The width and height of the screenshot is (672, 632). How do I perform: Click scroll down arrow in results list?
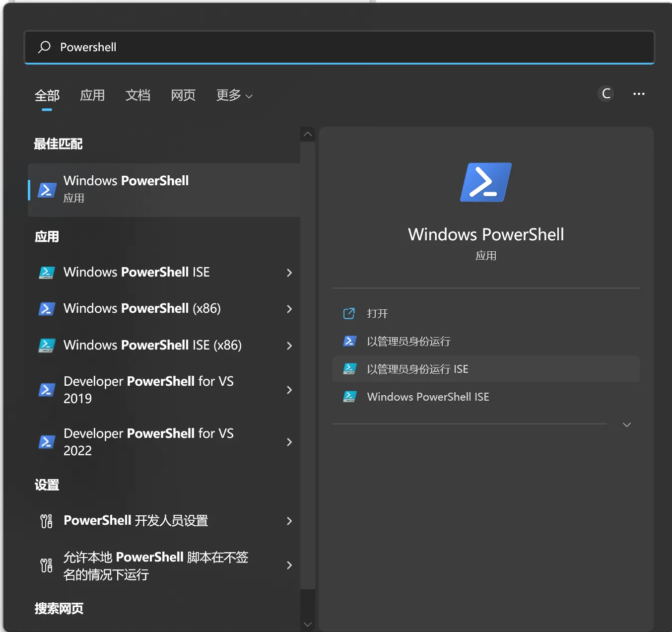308,624
